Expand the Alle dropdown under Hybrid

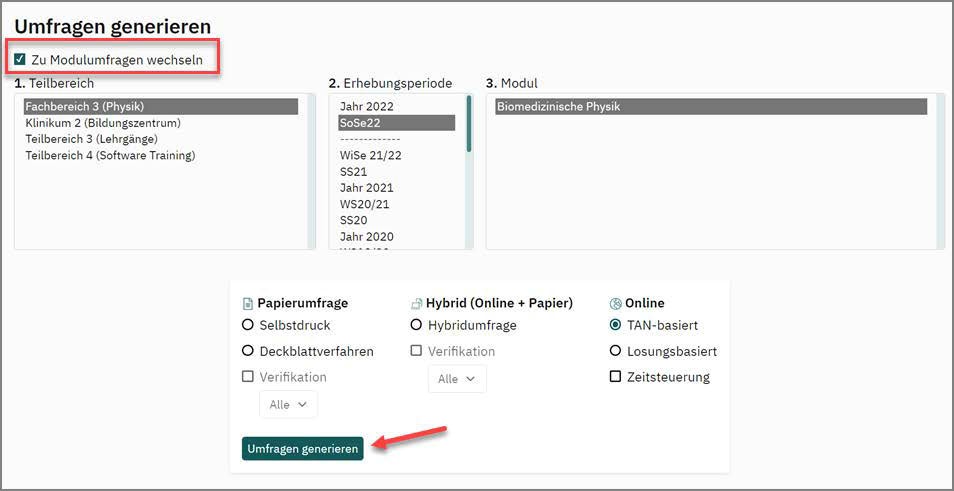pos(457,379)
